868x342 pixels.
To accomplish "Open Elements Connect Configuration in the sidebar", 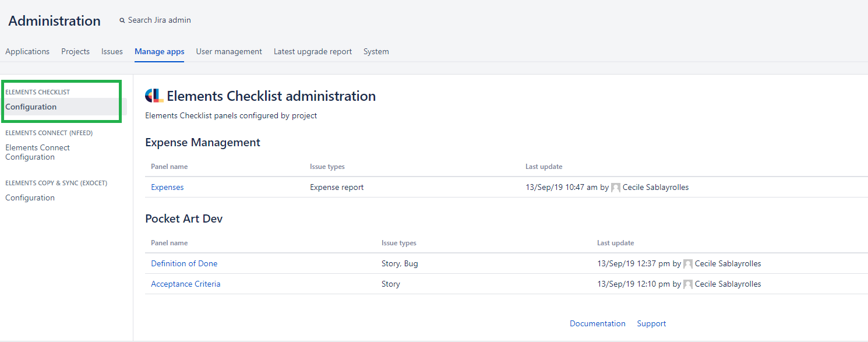I will (x=37, y=152).
